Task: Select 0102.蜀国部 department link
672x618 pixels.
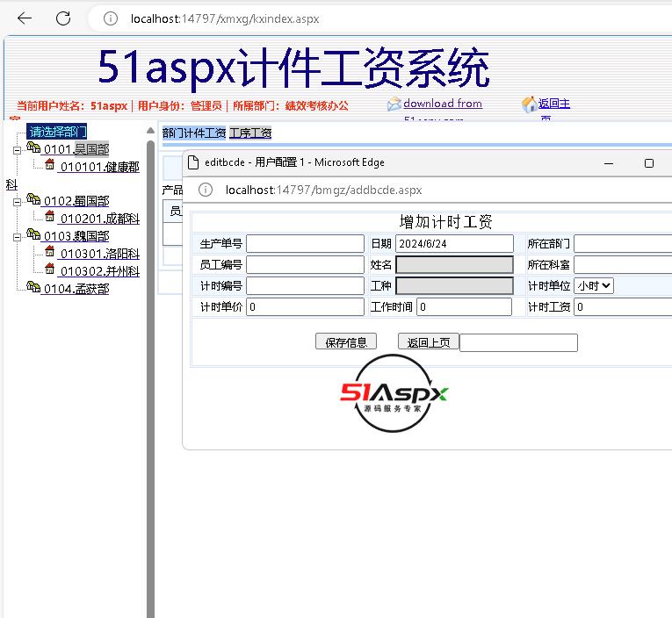Action: tap(76, 201)
